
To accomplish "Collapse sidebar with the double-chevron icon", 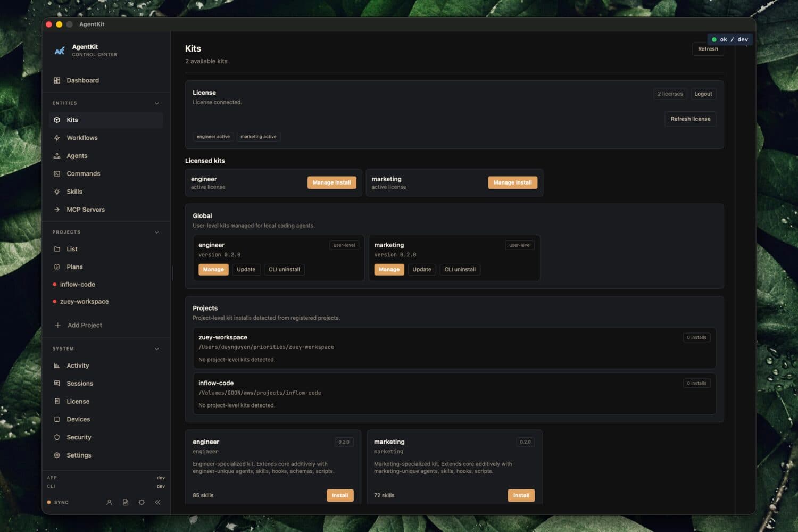I will click(x=157, y=502).
